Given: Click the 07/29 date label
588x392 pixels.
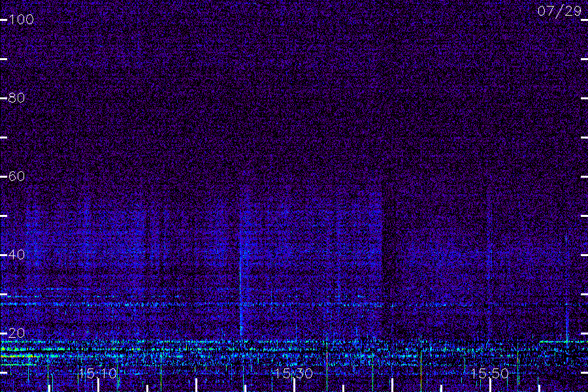Looking at the screenshot, I should pyautogui.click(x=559, y=11).
